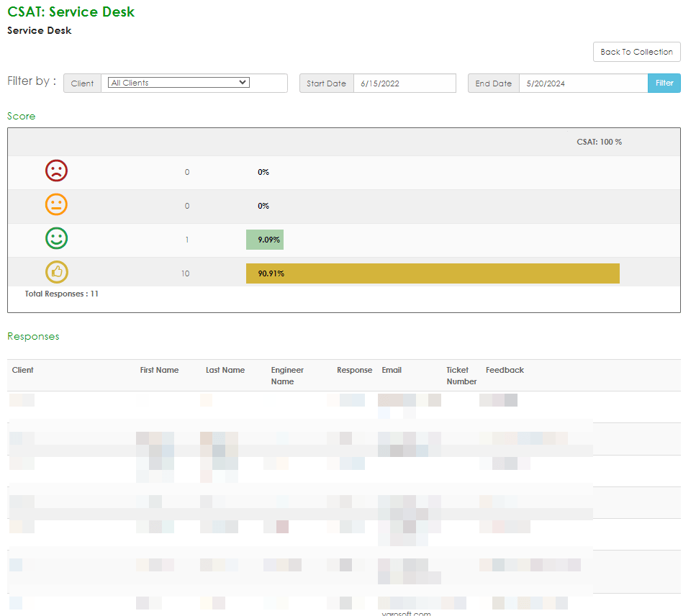Edit the End Date field

(582, 83)
